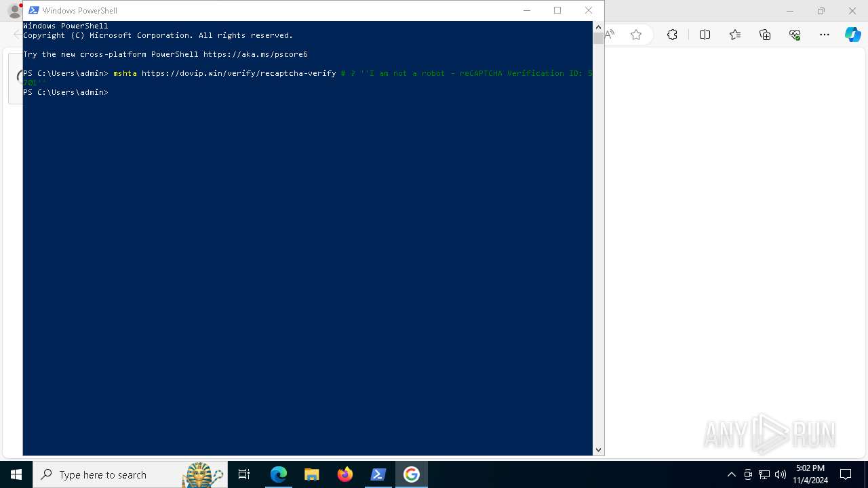
Task: Open Edge Favorites list icon
Action: 735,35
